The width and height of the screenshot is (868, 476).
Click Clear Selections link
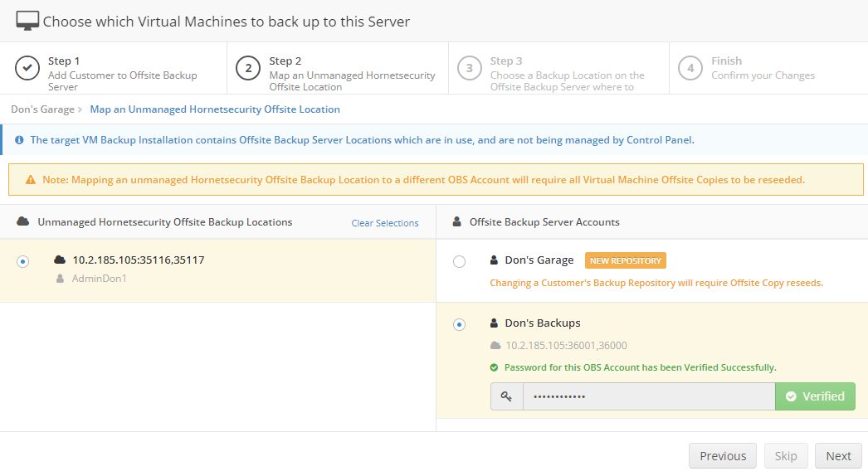(x=384, y=223)
